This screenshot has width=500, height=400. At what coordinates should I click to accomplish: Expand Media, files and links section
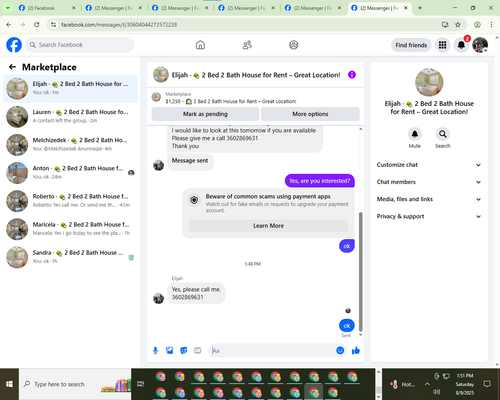(429, 199)
